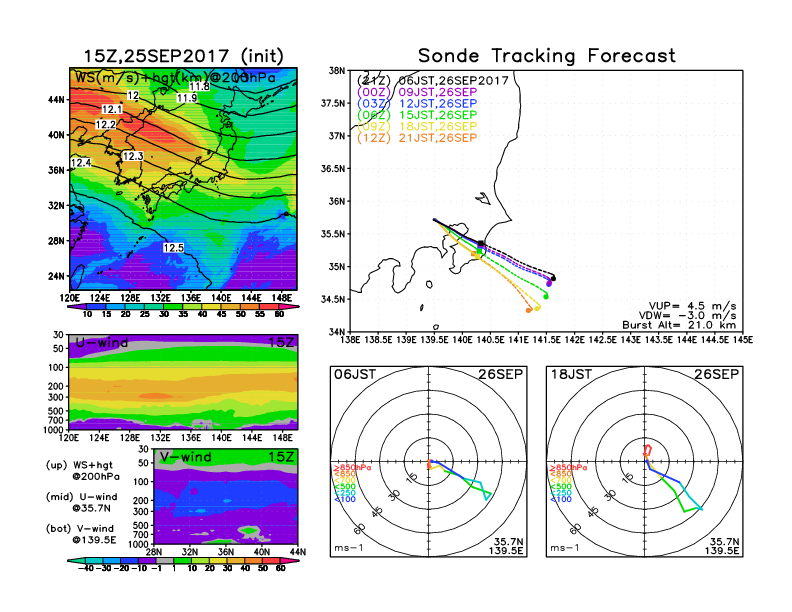The image size is (792, 612).
Task: Click the red loop in 18JST hodograph
Action: point(647,450)
